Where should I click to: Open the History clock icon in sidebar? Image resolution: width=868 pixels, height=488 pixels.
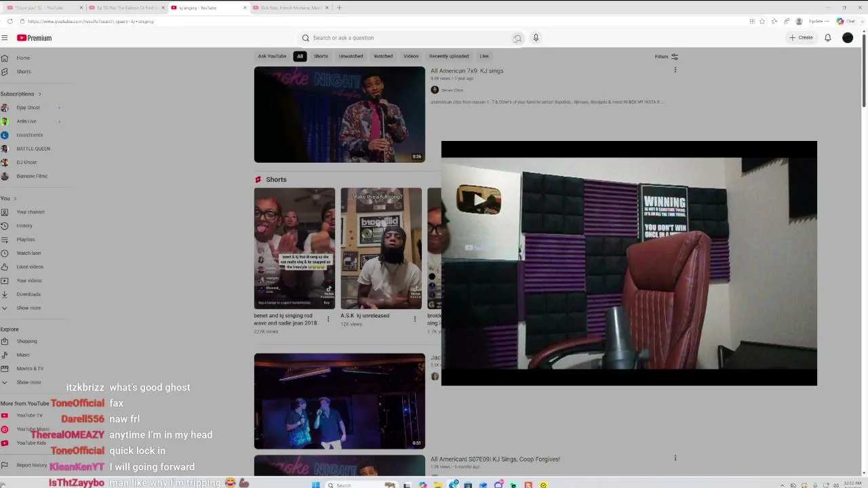(5, 226)
